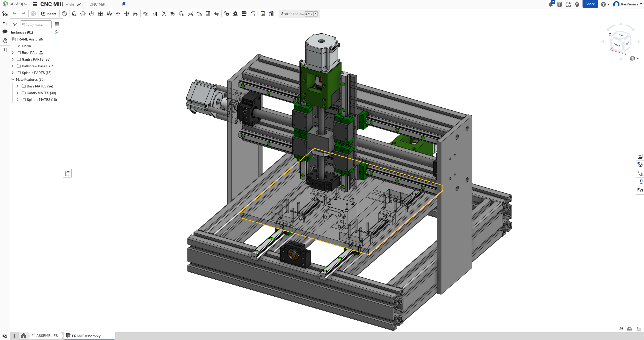
Task: Click the Filter by name field
Action: tap(36, 25)
